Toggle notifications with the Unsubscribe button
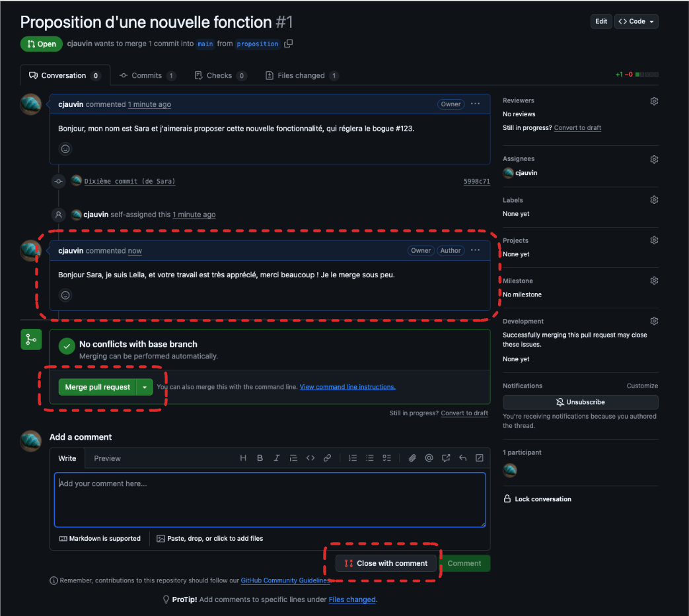The image size is (689, 616). tap(580, 402)
